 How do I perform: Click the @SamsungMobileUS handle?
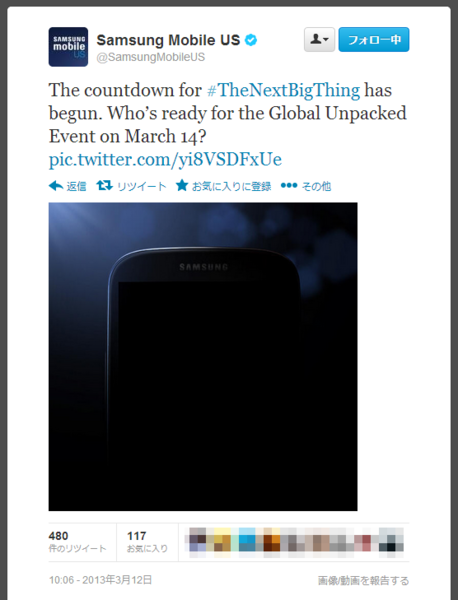151,57
